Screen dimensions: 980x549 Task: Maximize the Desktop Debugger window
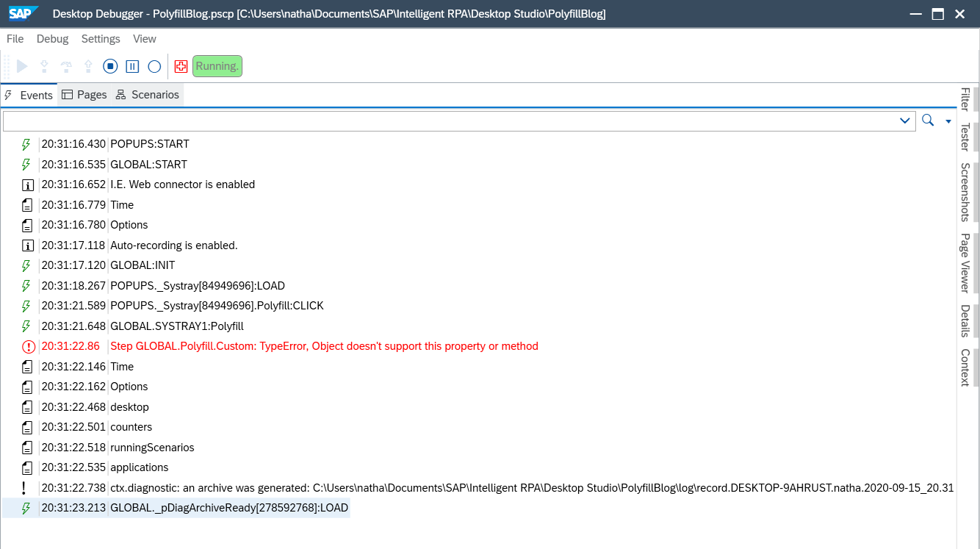pos(937,14)
